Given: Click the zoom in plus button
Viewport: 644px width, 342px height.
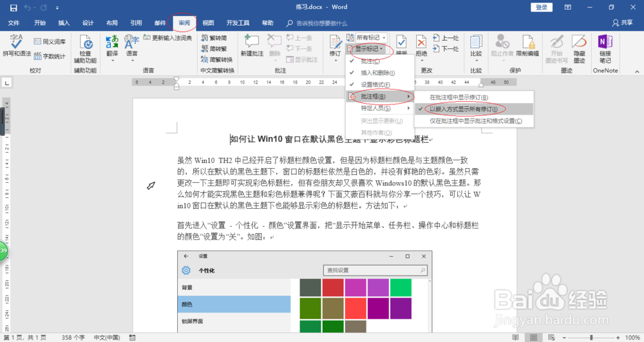Looking at the screenshot, I should coord(618,337).
